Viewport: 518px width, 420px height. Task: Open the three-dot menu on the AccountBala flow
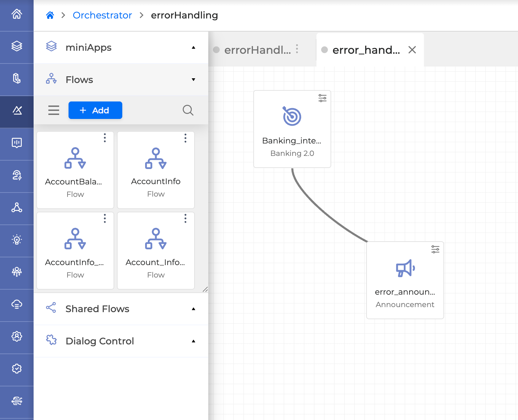click(x=105, y=138)
